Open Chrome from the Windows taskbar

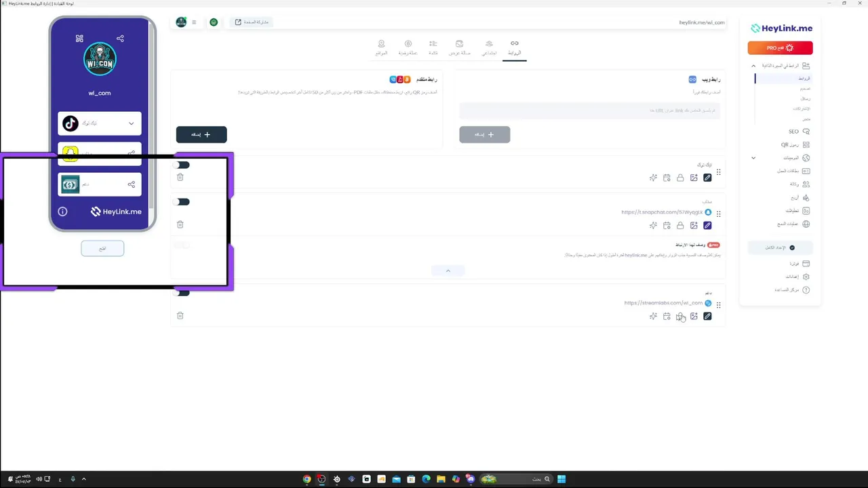pos(307,479)
